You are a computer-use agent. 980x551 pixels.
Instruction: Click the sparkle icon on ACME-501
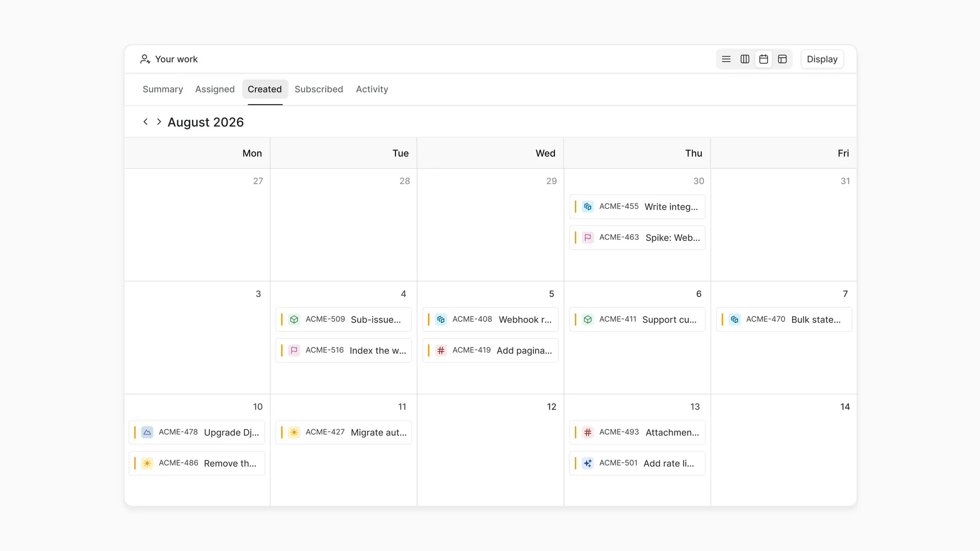pyautogui.click(x=588, y=463)
